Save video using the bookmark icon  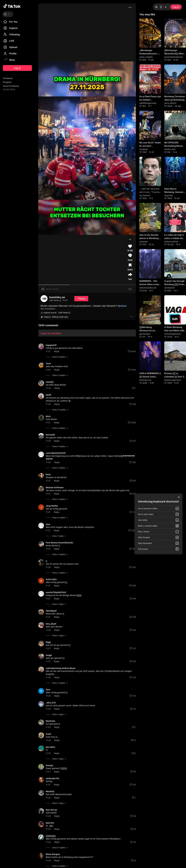[130, 265]
